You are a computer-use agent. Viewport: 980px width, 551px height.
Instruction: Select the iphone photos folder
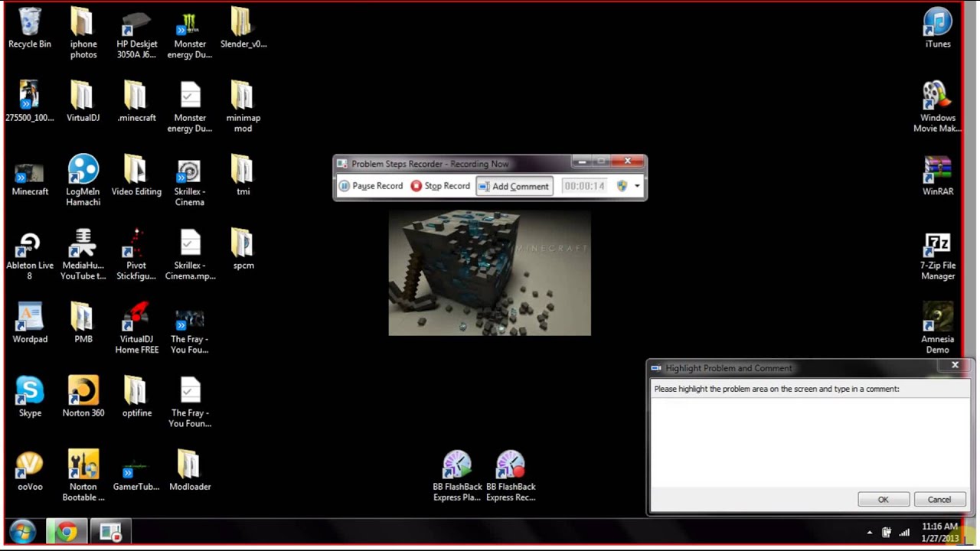click(x=83, y=34)
